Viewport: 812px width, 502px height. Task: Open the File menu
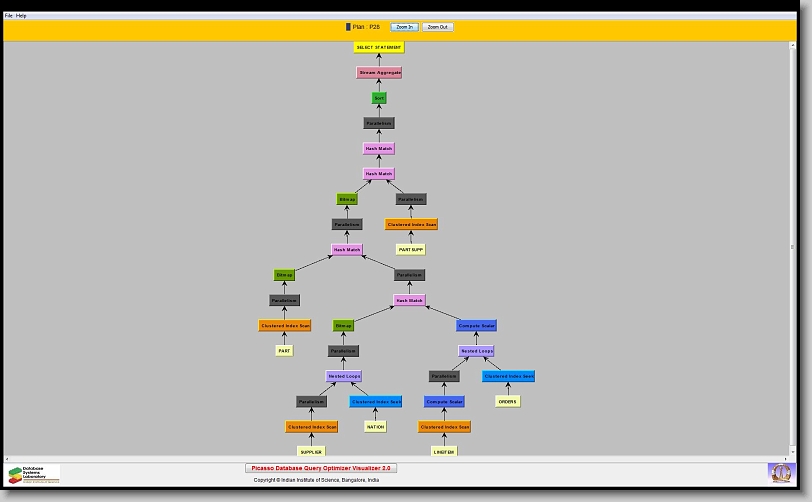[9, 16]
